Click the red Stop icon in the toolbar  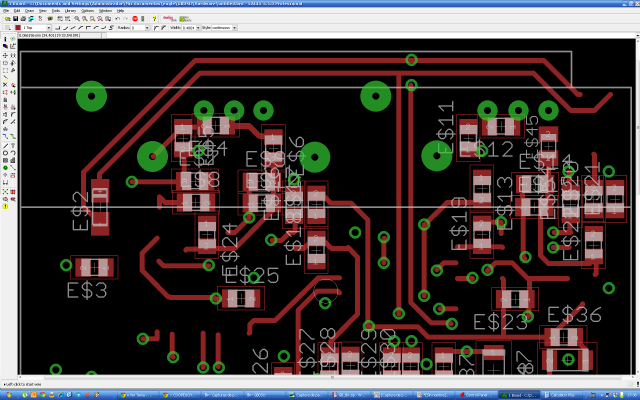[x=135, y=18]
